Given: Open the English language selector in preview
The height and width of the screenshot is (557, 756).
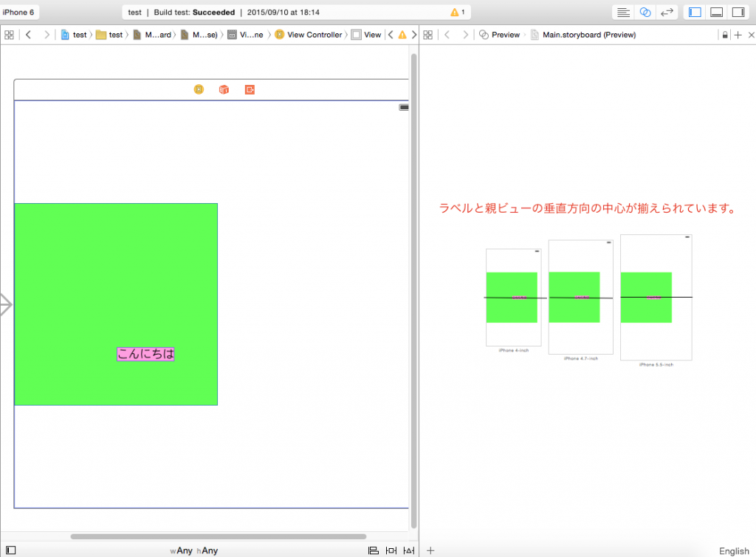Looking at the screenshot, I should tap(733, 550).
